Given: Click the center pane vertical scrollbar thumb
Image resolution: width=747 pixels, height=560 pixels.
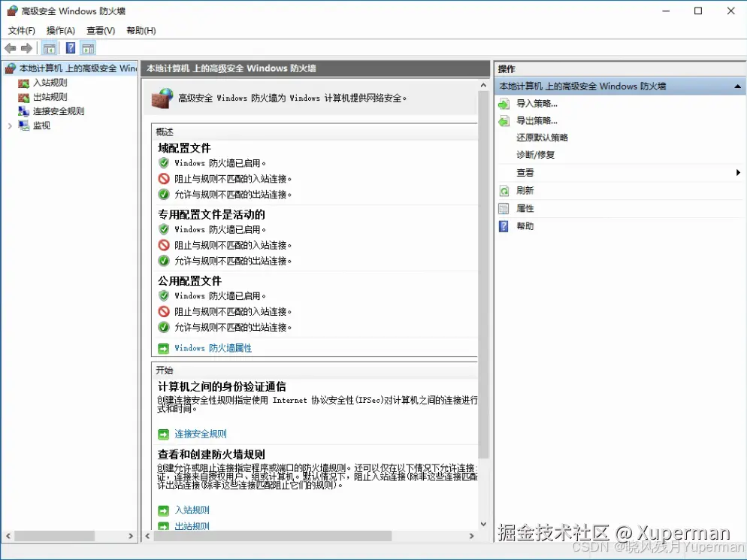Looking at the screenshot, I should click(x=483, y=274).
